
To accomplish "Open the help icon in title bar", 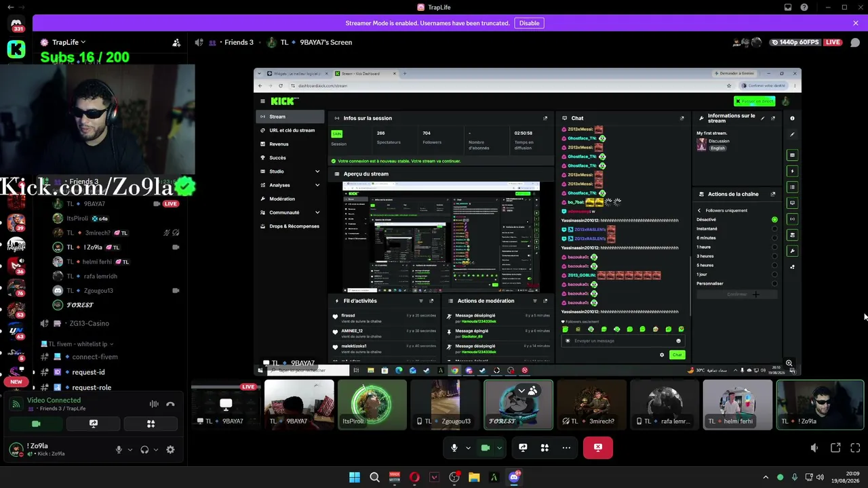I will [804, 7].
